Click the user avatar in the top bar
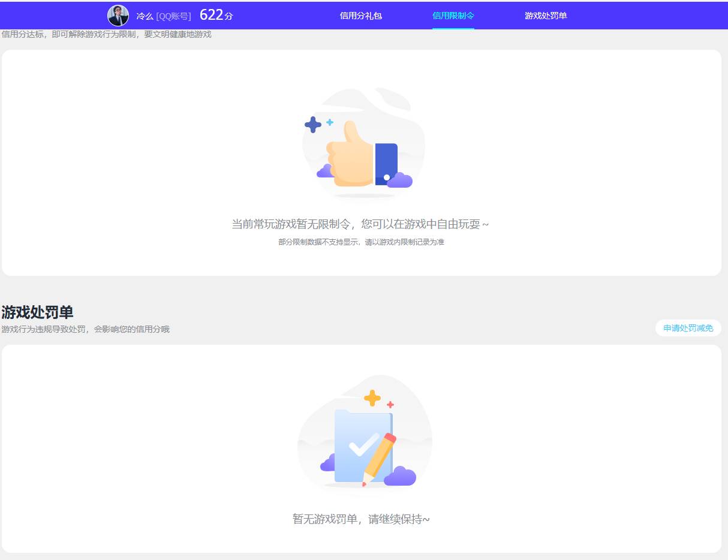This screenshot has width=728, height=560. [118, 15]
